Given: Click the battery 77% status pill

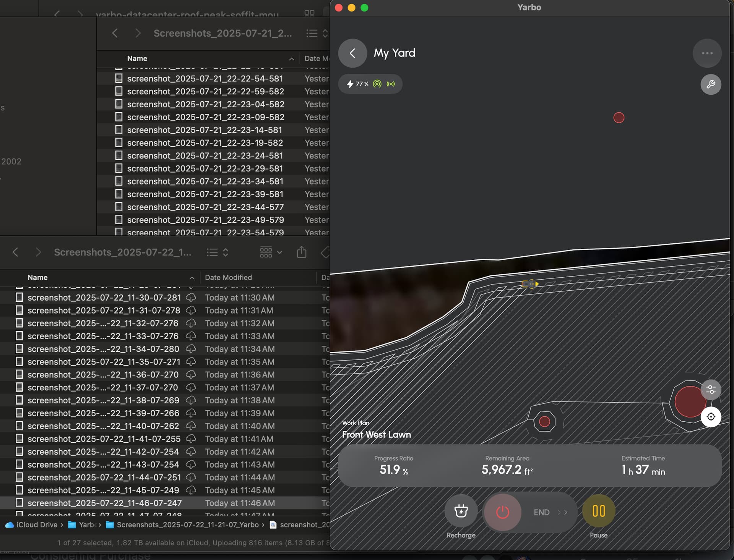Looking at the screenshot, I should click(370, 84).
